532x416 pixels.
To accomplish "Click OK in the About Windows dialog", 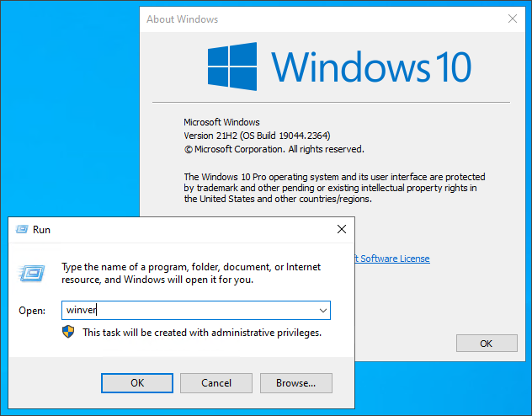I will [x=487, y=344].
